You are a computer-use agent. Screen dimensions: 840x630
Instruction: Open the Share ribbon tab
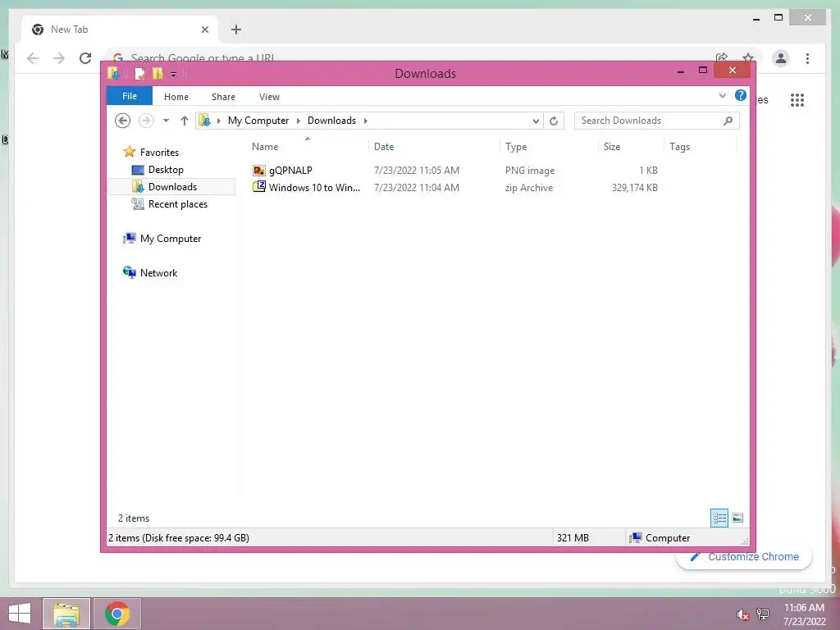click(x=223, y=97)
